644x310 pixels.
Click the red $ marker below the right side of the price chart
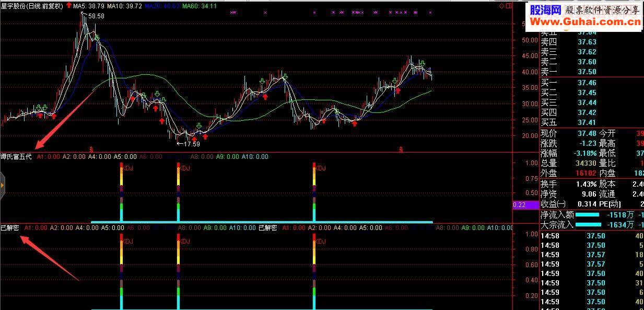[x=401, y=149]
